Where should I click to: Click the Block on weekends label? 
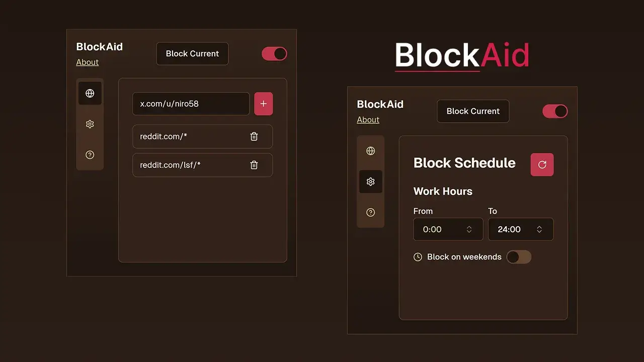pos(464,257)
